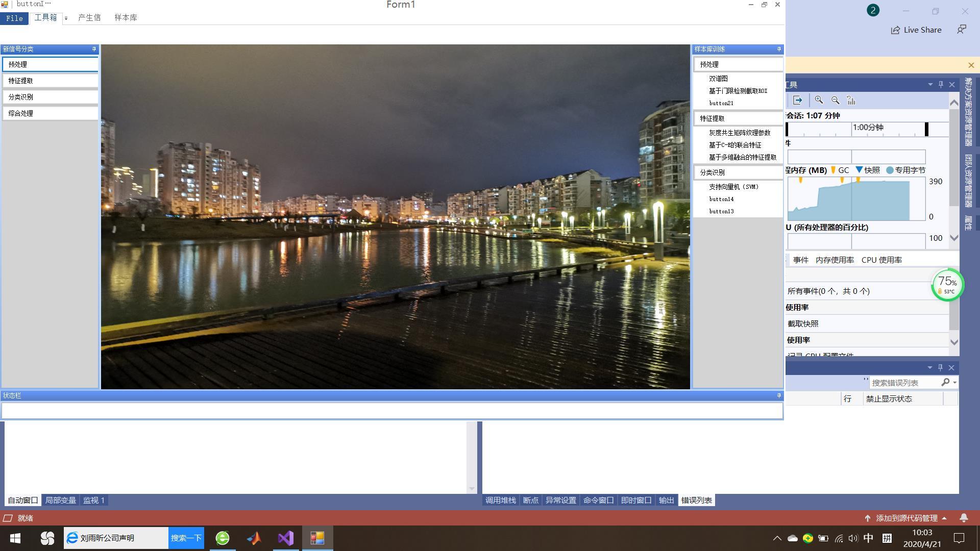Viewport: 980px width, 551px height.
Task: Zoom out the diagnostic timeline
Action: click(x=835, y=101)
